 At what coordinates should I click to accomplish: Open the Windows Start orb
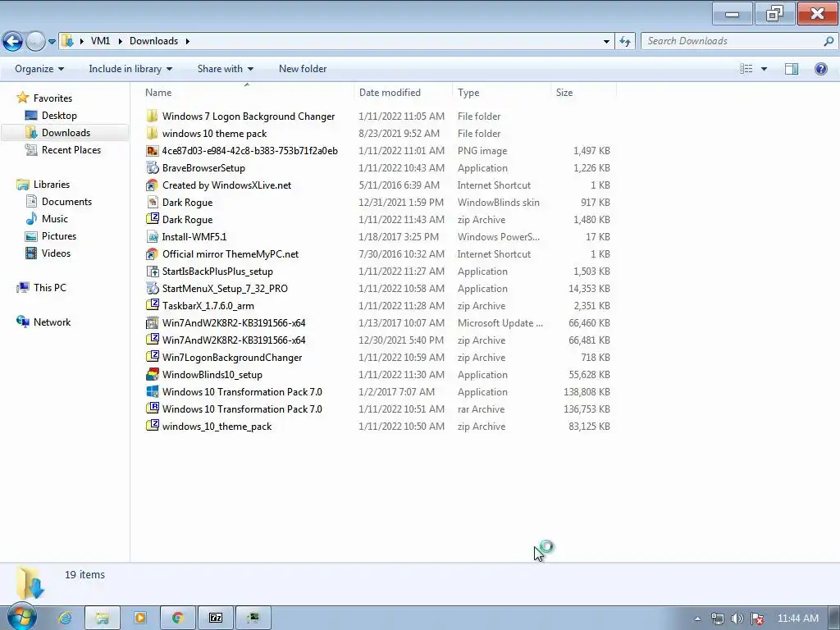(21, 618)
